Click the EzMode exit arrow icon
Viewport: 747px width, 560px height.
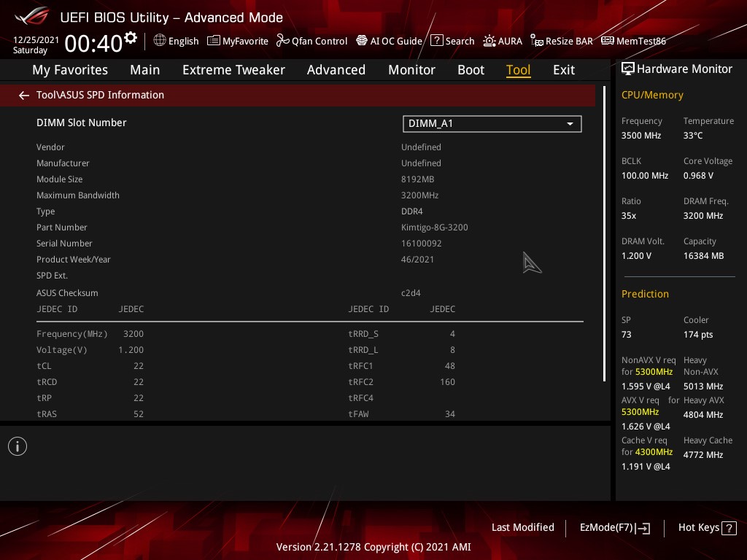(643, 528)
